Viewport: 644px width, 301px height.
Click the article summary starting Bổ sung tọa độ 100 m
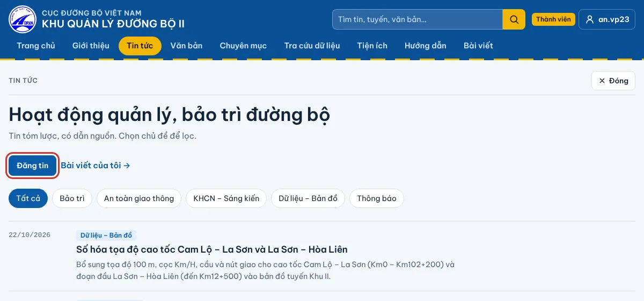266,270
